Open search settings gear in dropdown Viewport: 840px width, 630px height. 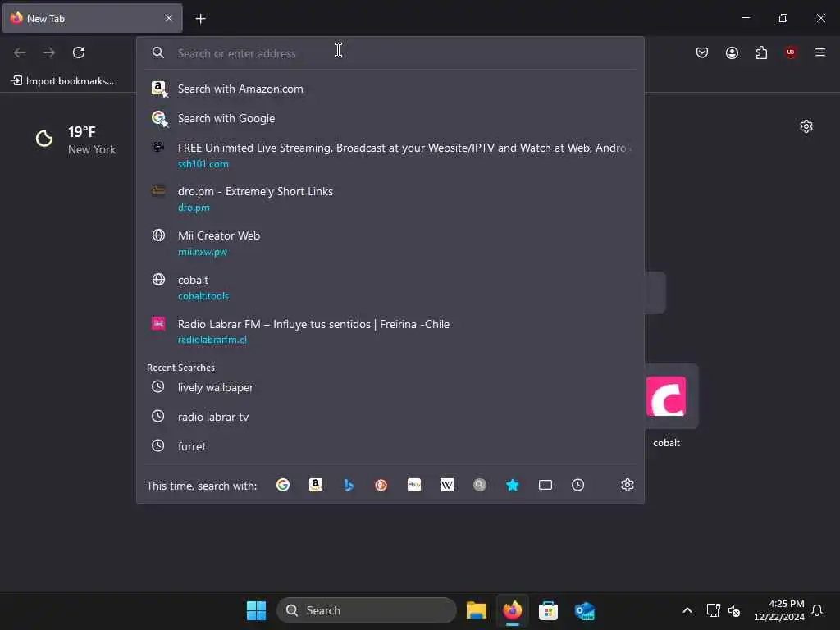628,485
